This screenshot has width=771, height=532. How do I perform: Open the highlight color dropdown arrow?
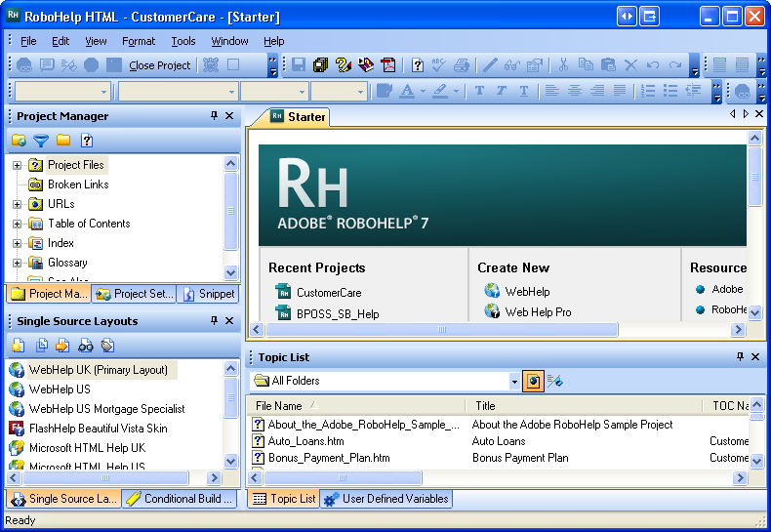tap(457, 91)
